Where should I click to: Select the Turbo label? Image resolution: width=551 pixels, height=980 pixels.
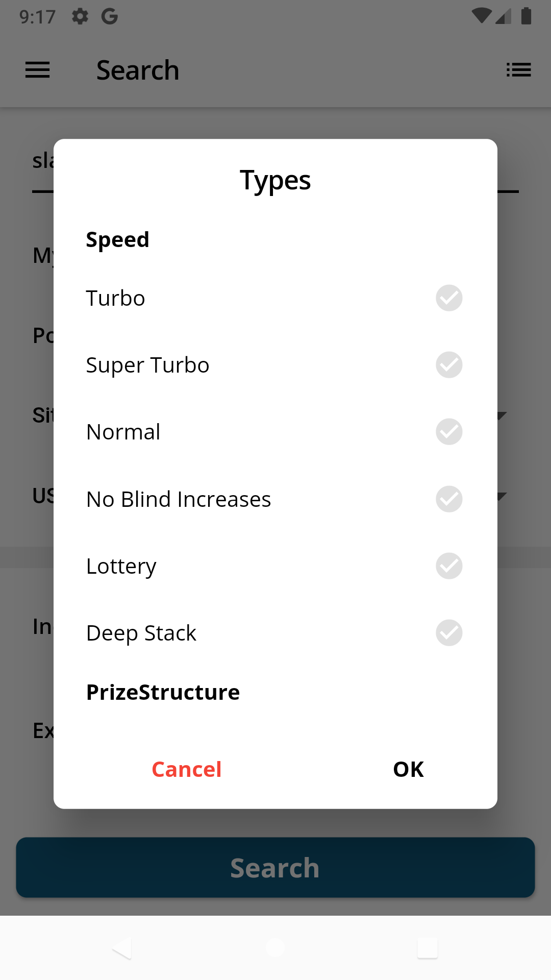pyautogui.click(x=116, y=298)
